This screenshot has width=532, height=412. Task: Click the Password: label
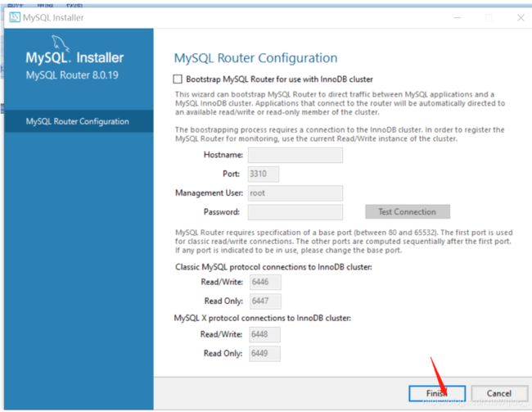[x=222, y=212]
